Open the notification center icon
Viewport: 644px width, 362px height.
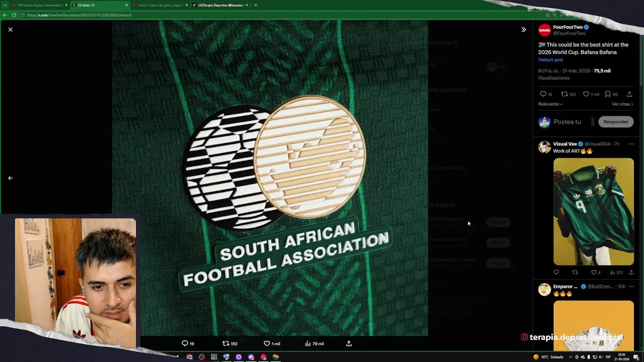tap(636, 357)
